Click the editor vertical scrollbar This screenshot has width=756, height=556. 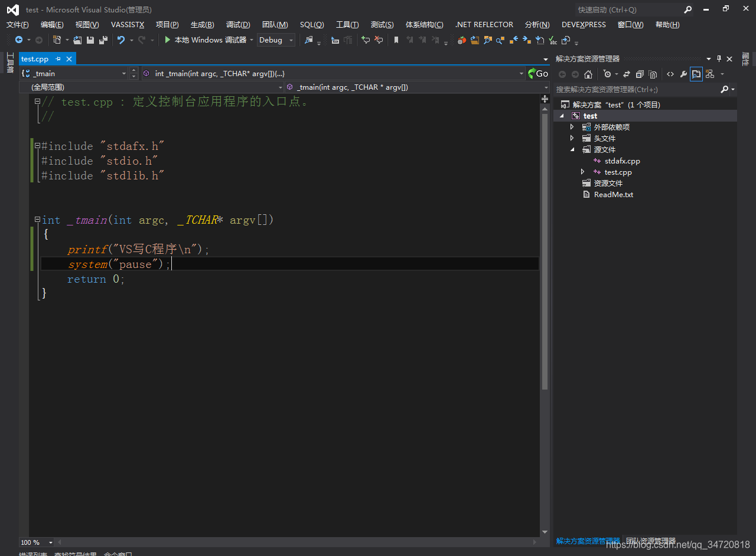tap(545, 253)
